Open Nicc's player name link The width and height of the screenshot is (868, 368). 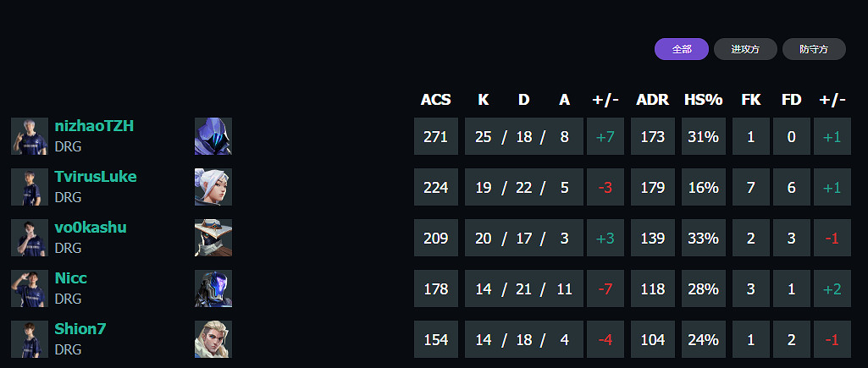tap(71, 278)
